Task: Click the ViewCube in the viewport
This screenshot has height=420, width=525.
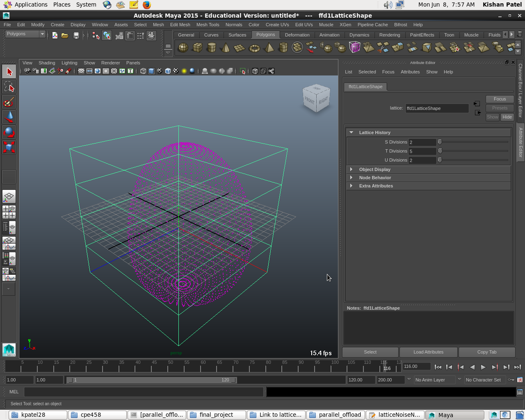Action: 316,98
